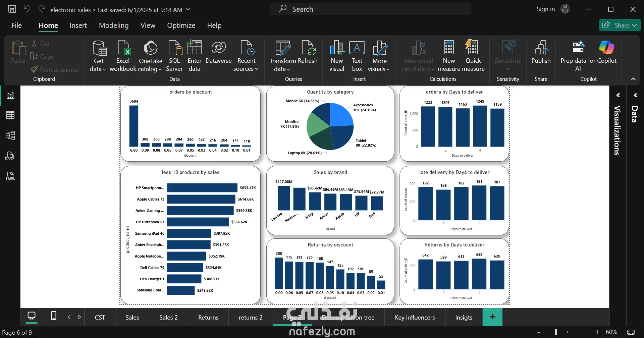Decrease zoom with the minus button
Viewport: 644px width, 338px height.
(539, 332)
